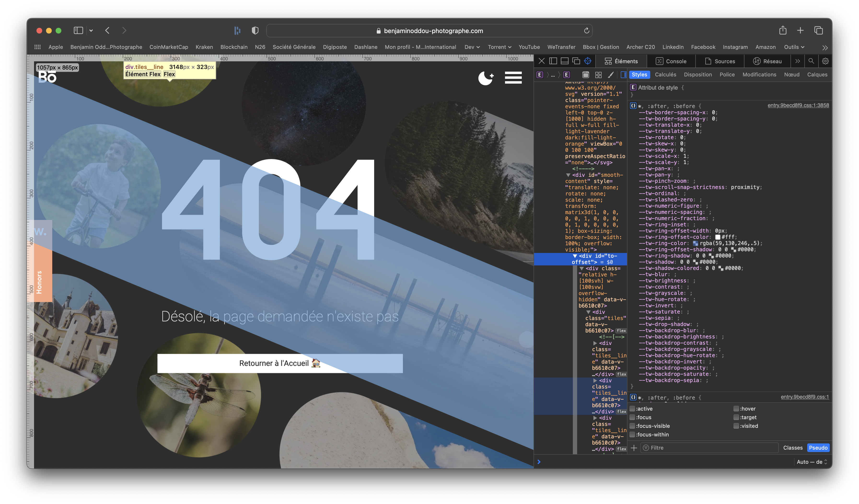Check the :active pseudo-class box
The image size is (859, 504).
tap(632, 409)
